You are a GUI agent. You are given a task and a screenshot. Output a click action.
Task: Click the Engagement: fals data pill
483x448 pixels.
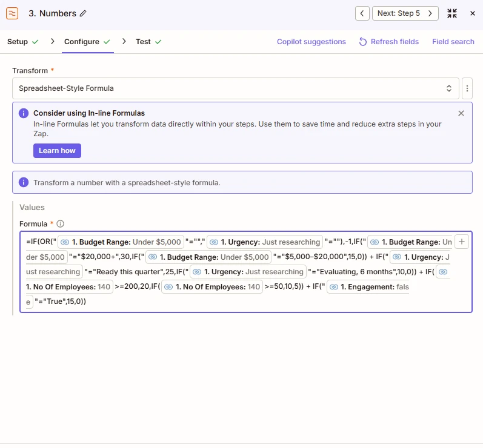[x=368, y=287]
